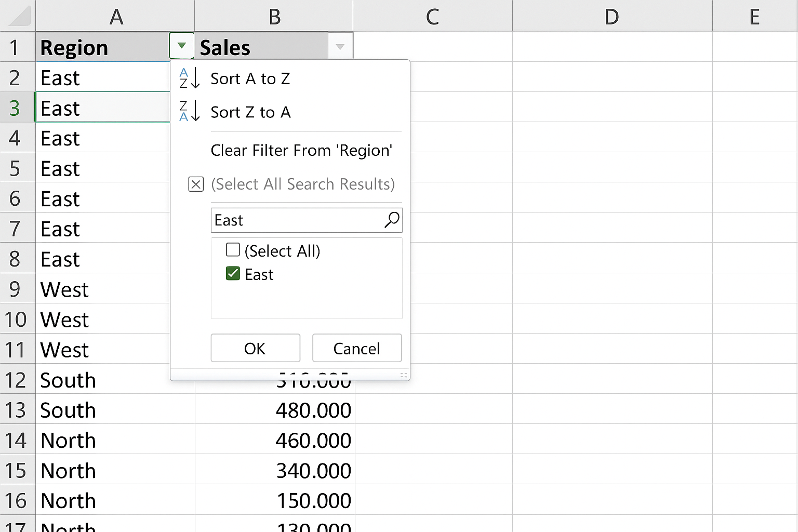Select the East cell in row 6
Screen dimensions: 798x532
click(103, 198)
